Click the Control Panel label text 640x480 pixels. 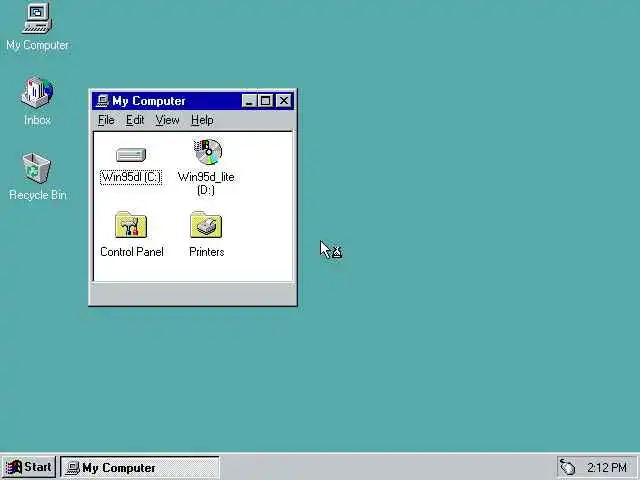tap(131, 252)
